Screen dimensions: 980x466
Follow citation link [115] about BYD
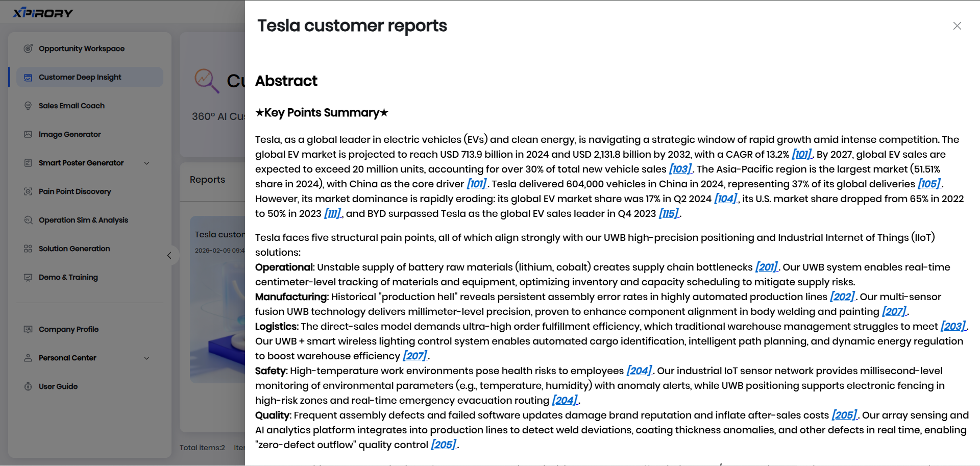[x=669, y=213]
